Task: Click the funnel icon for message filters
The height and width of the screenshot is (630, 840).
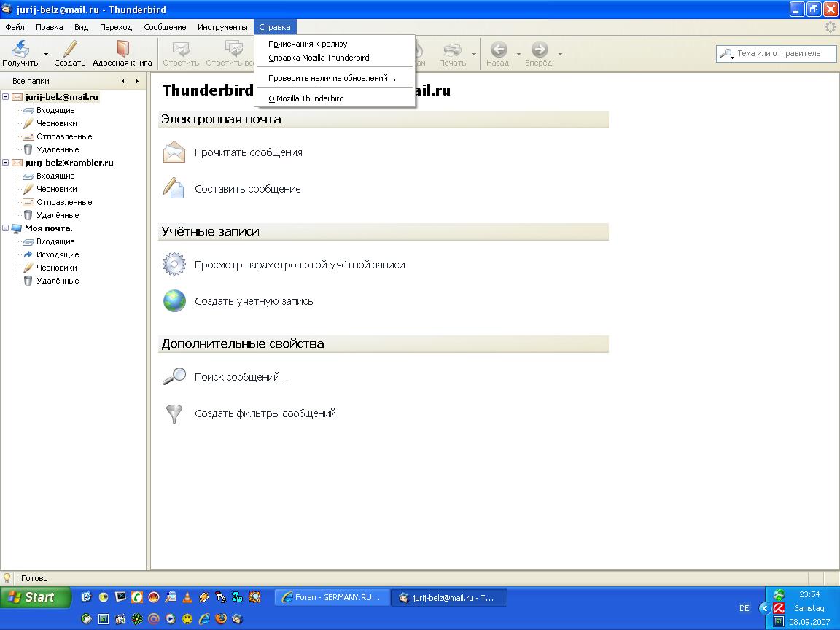Action: 174,413
